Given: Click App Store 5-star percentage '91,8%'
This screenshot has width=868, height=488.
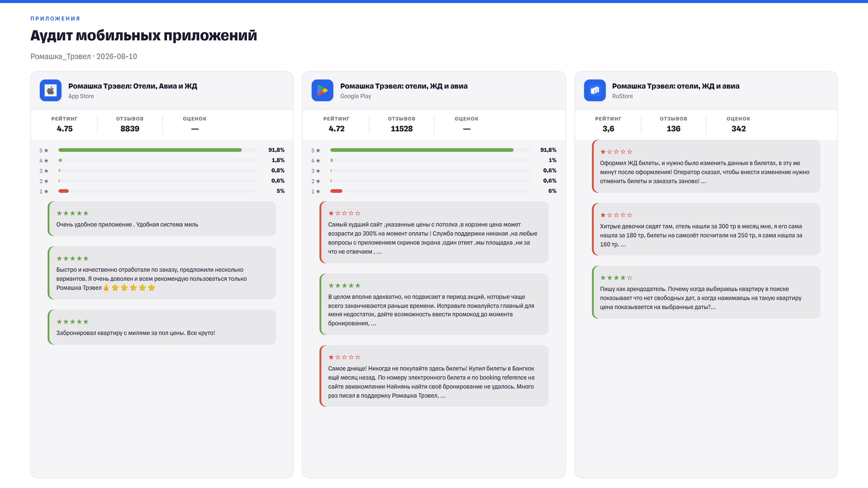Looking at the screenshot, I should pyautogui.click(x=277, y=150).
